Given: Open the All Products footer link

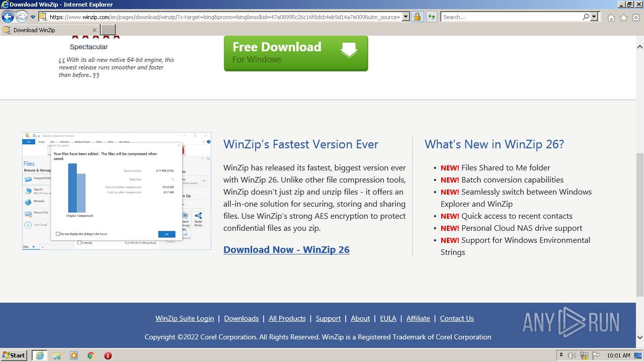Looking at the screenshot, I should 287,318.
